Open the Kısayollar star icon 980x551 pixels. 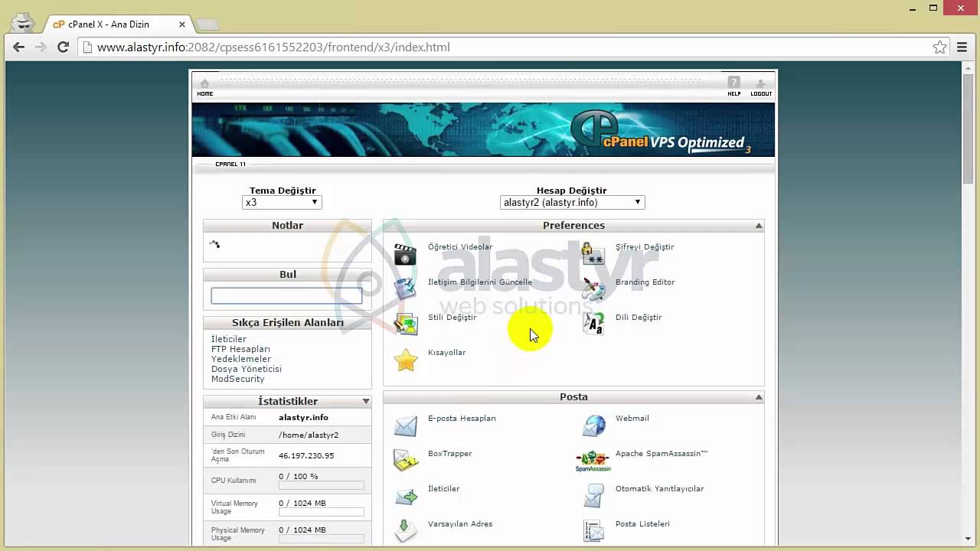(405, 359)
